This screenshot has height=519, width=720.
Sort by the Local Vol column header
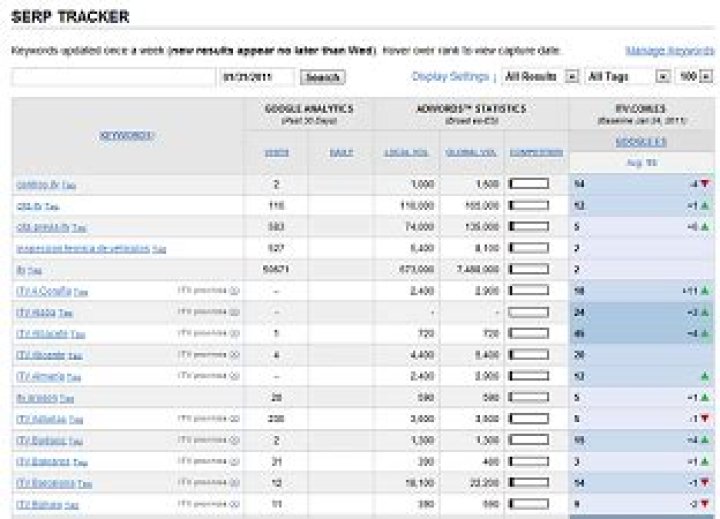pos(406,153)
